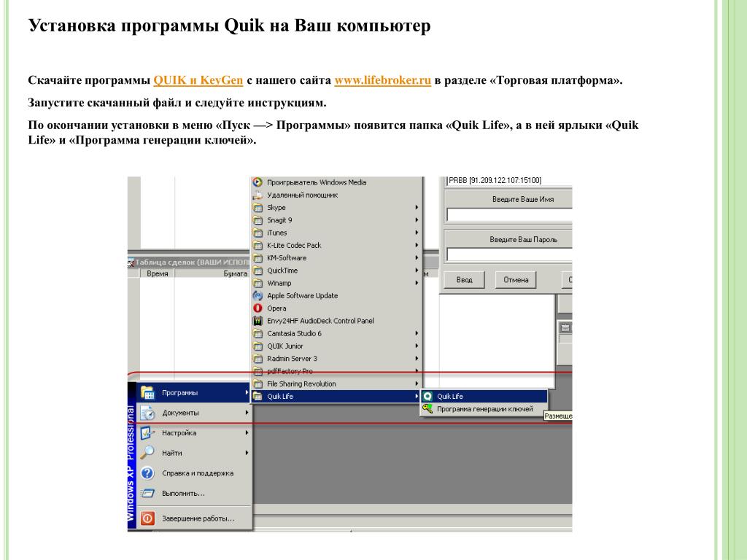The height and width of the screenshot is (560, 747).
Task: Click the Найти magnifier icon
Action: tap(147, 453)
